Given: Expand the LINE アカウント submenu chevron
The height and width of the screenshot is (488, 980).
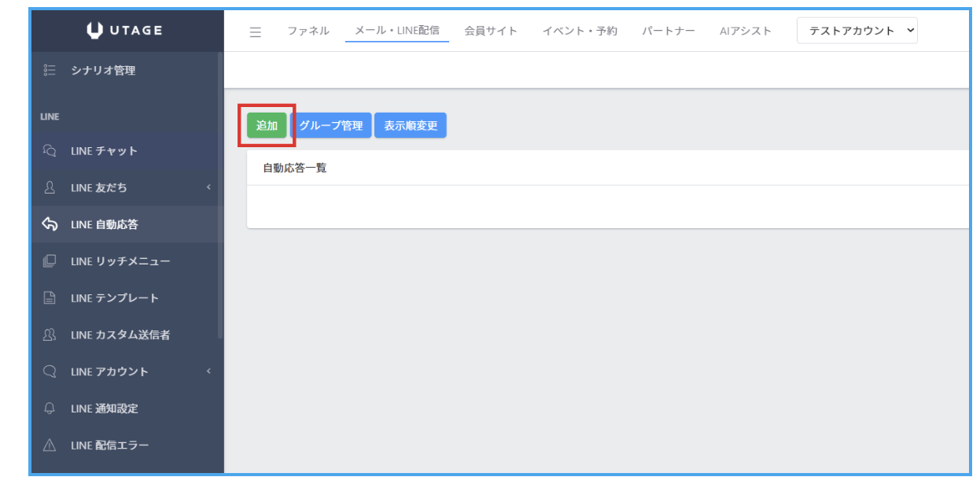Looking at the screenshot, I should coord(208,372).
